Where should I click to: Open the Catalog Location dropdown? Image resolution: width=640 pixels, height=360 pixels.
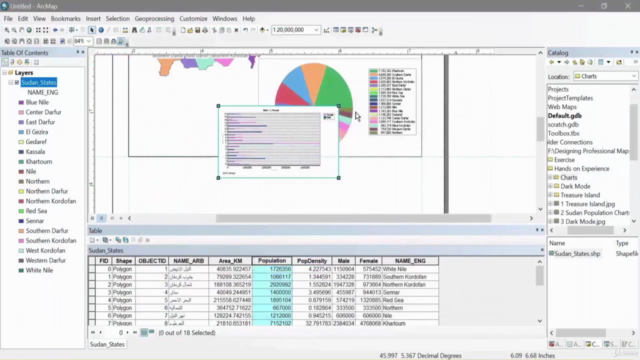tap(633, 76)
